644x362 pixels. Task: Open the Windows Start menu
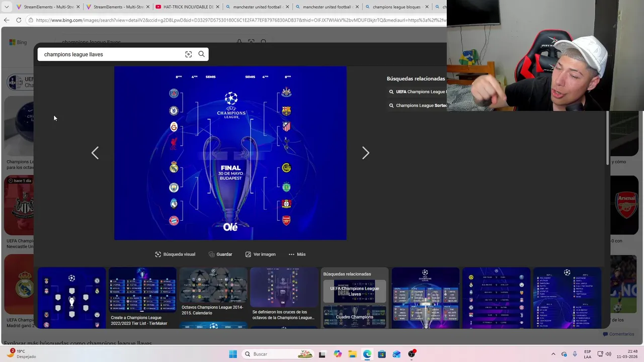tap(233, 354)
